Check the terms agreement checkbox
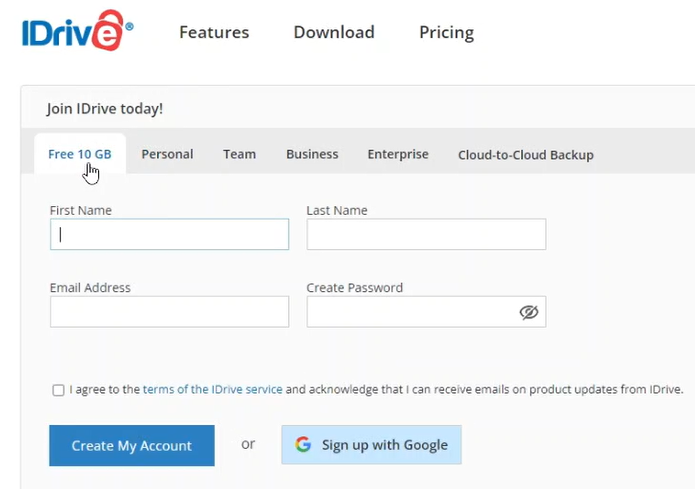The image size is (695, 489). pyautogui.click(x=58, y=390)
